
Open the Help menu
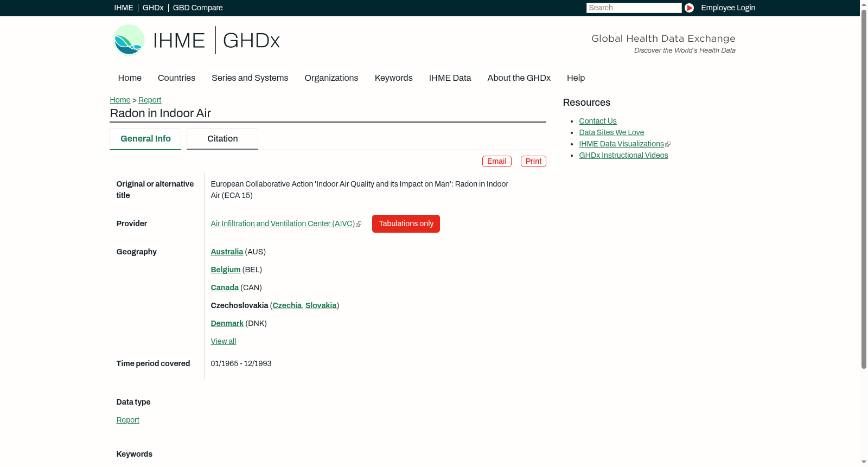click(x=576, y=78)
